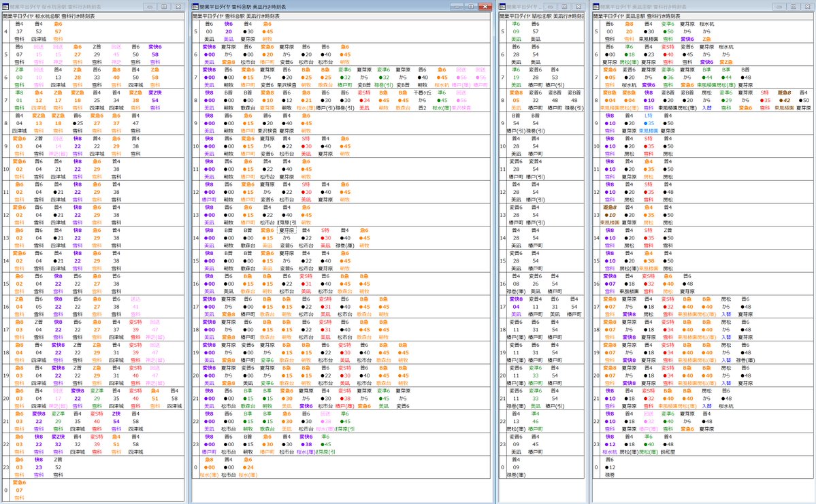Maximize the narrow third timetable window
Screen dimensions: 816x504
point(564,7)
